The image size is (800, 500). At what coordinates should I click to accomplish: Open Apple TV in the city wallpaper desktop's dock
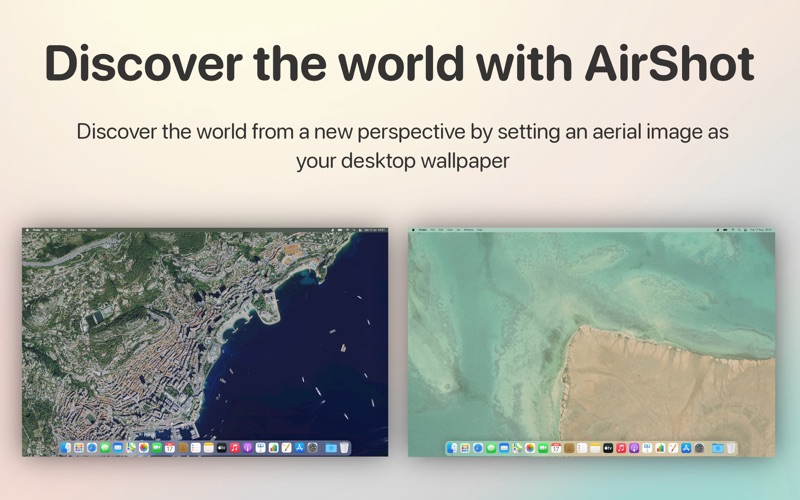(x=221, y=447)
